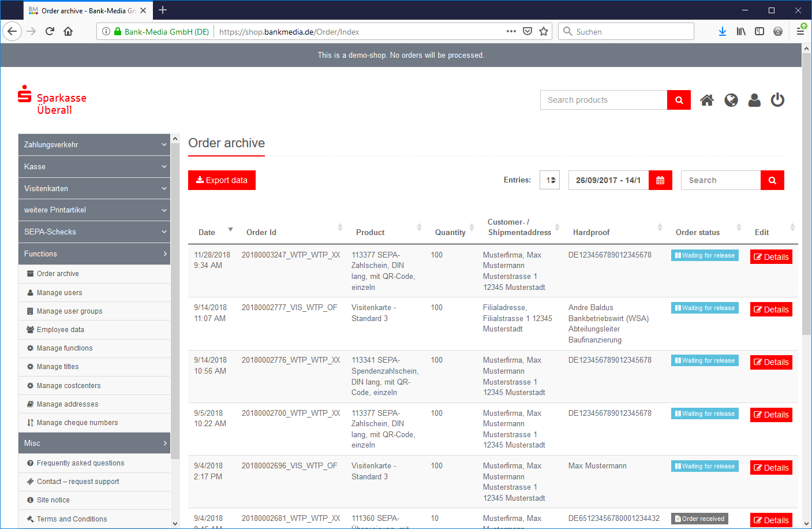The width and height of the screenshot is (812, 529).
Task: Open the user account icon
Action: [754, 100]
